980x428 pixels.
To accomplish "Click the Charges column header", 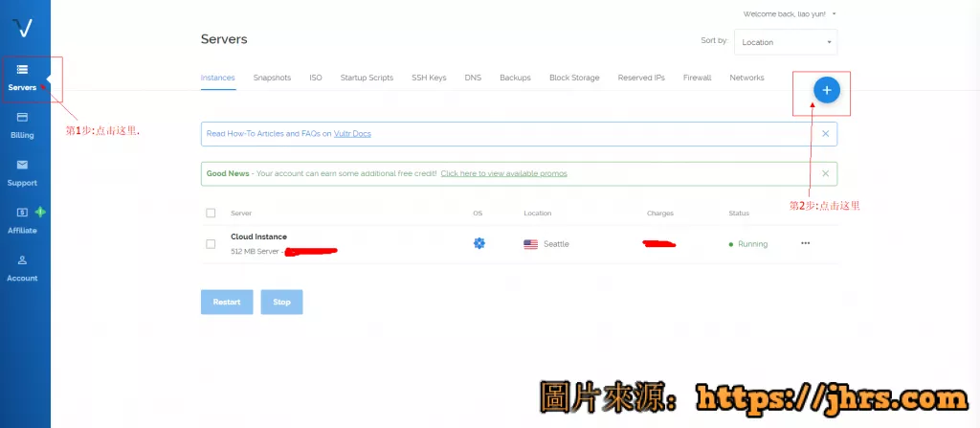I will pos(660,214).
